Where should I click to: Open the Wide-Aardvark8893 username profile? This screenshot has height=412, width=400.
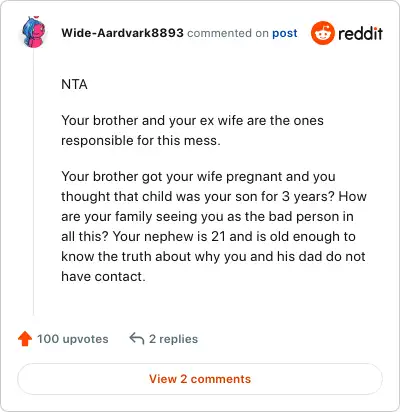point(122,33)
